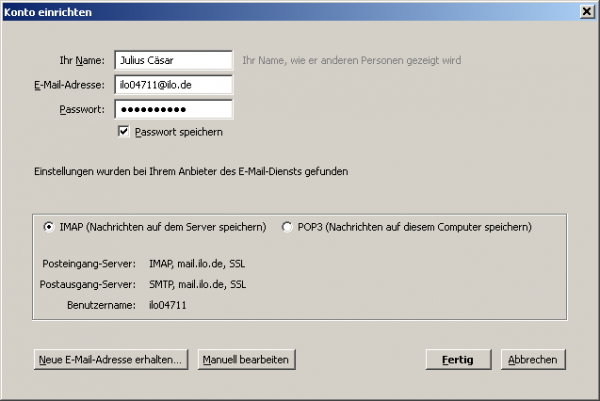Select the IMAP radio button
600x401 pixels.
(x=49, y=227)
